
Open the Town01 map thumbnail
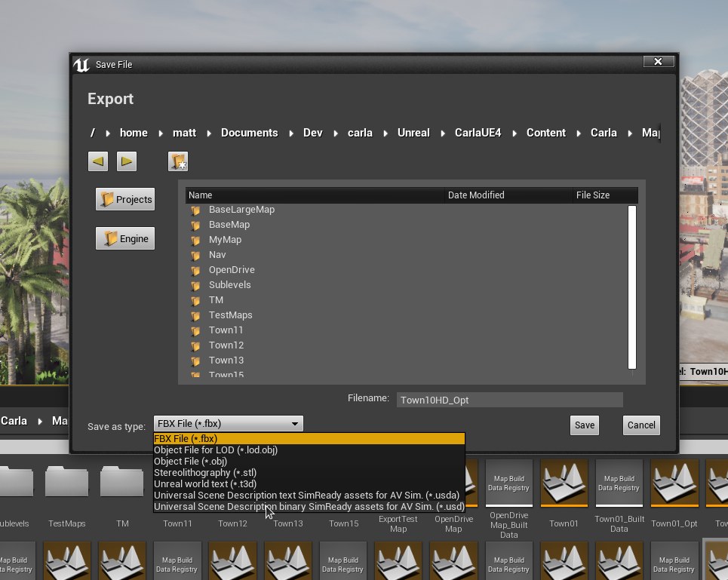564,483
